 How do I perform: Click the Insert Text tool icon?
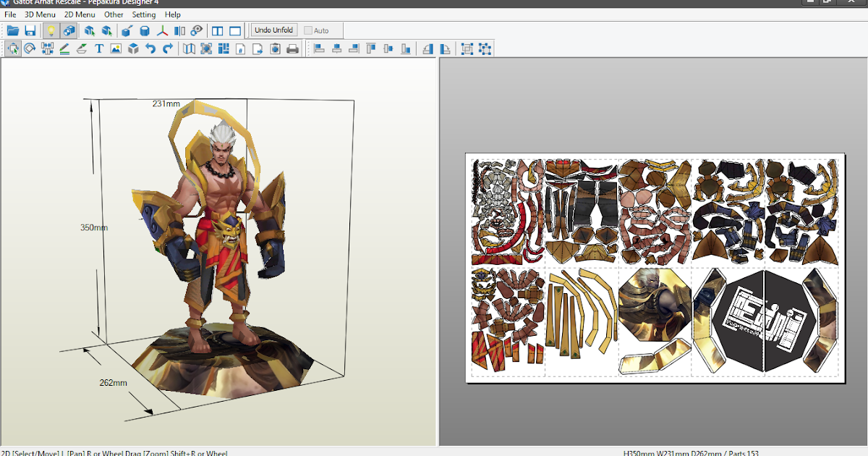point(99,49)
